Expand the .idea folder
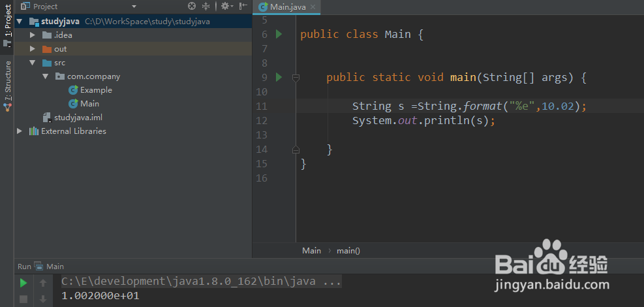Viewport: 644px width, 307px height. tap(33, 35)
